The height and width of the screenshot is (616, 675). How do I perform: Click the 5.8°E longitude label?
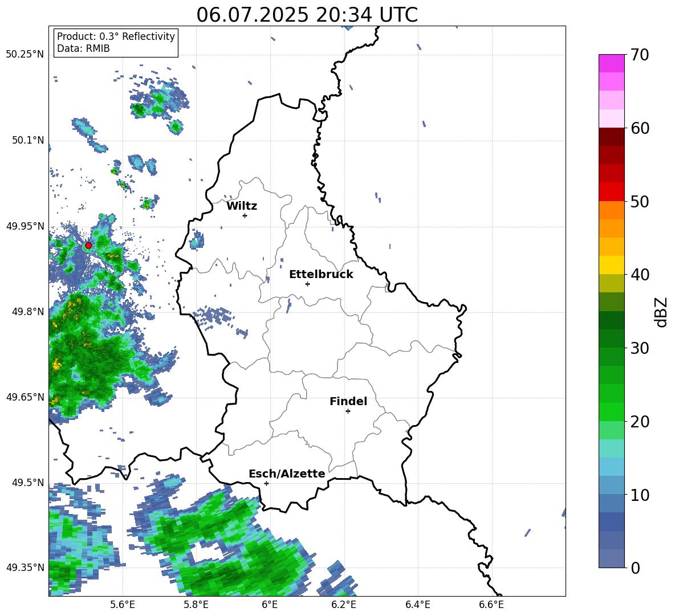coord(196,605)
